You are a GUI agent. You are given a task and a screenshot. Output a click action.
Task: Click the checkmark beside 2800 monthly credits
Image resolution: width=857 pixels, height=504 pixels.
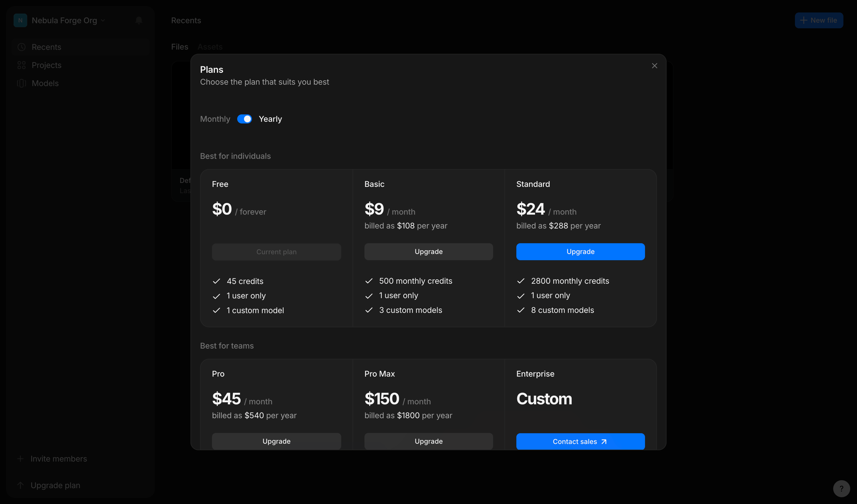pyautogui.click(x=521, y=281)
